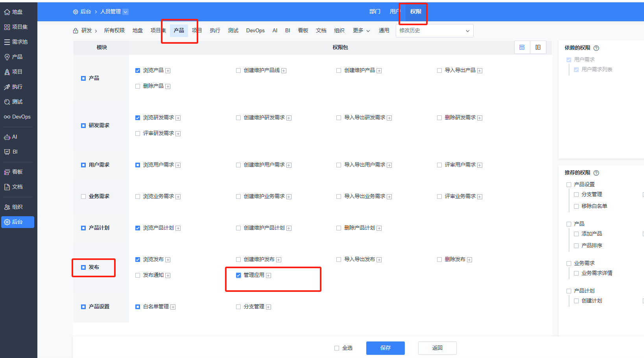
Task: Tick 业务需求详情 in recommended permissions
Action: click(x=576, y=273)
